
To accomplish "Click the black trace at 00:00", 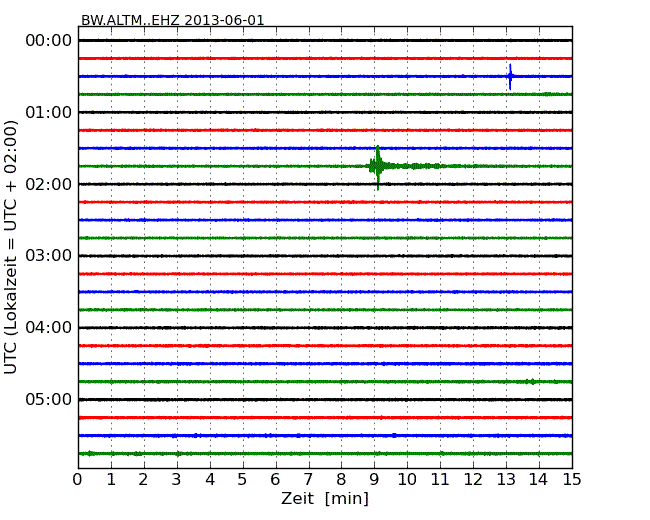I will 325,41.
